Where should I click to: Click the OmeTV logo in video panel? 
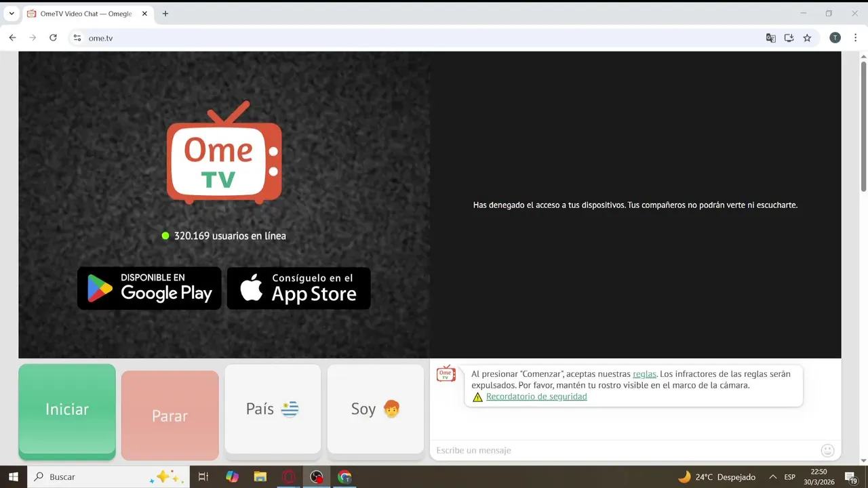point(224,152)
